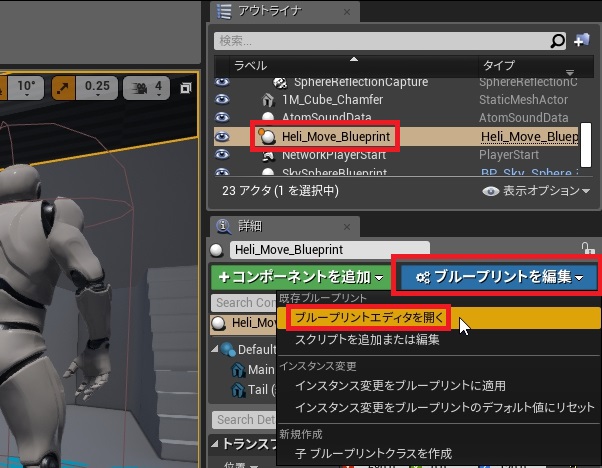The height and width of the screenshot is (468, 602).
Task: Click the StaticMeshActor type text
Action: [523, 100]
